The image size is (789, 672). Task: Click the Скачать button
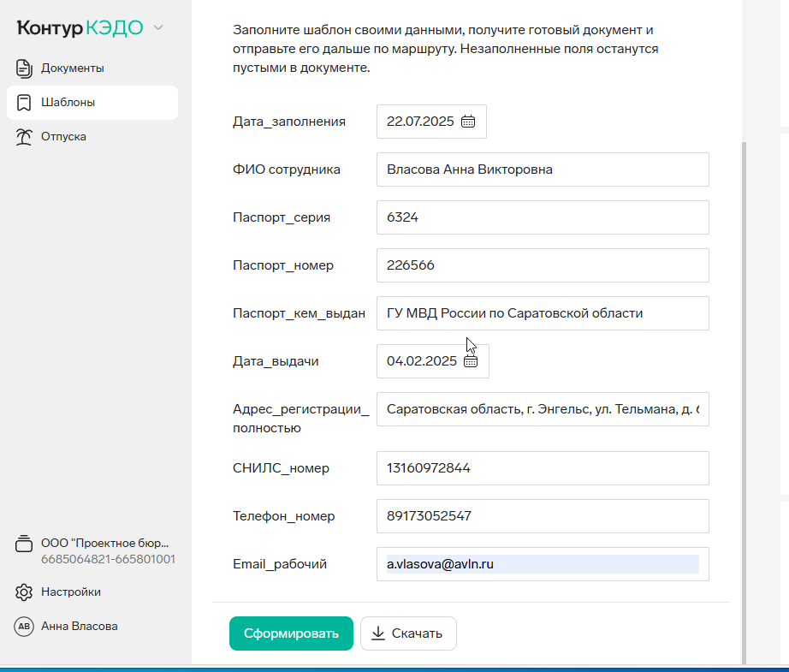[408, 633]
